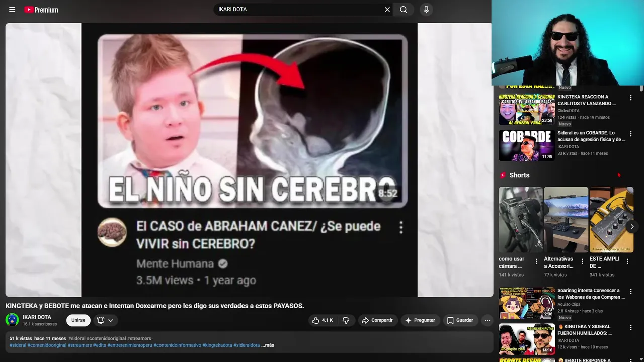Start voice search with microphone
644x362 pixels.
(426, 10)
